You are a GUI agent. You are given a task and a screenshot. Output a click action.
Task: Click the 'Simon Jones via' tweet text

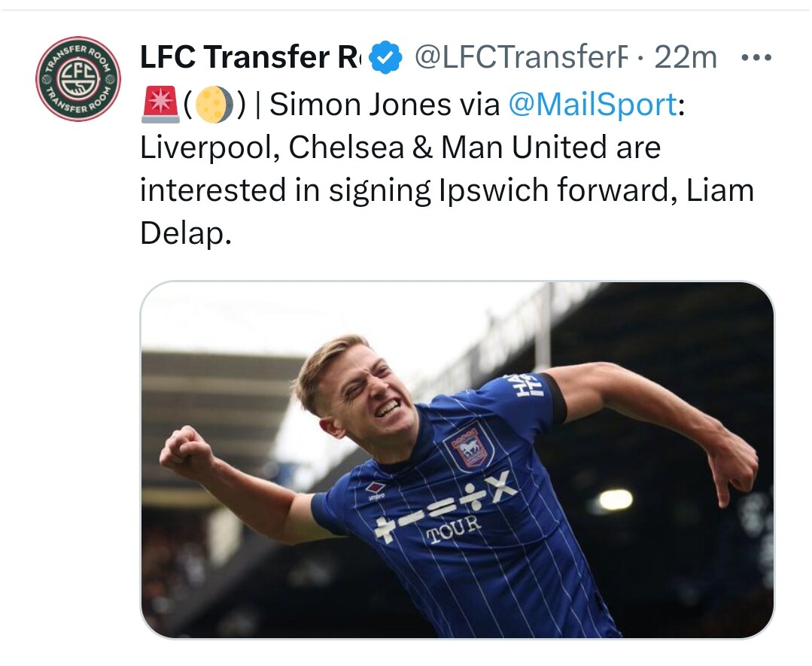pos(384,105)
